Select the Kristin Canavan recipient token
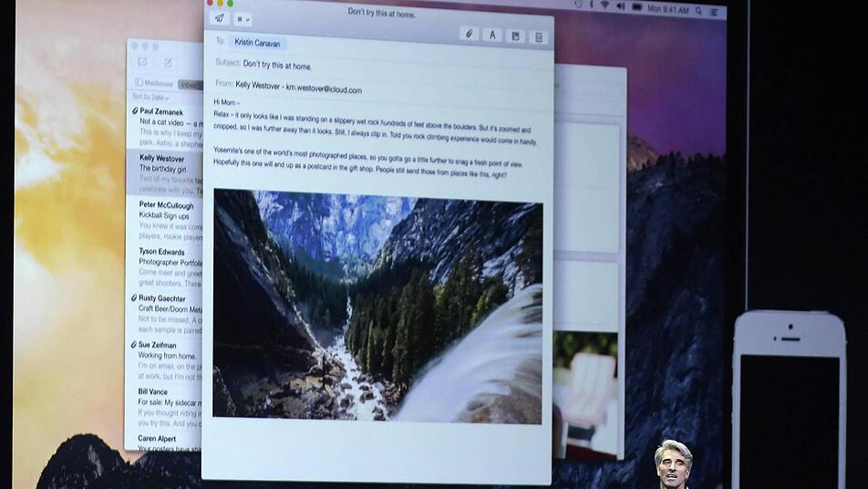 [x=257, y=43]
